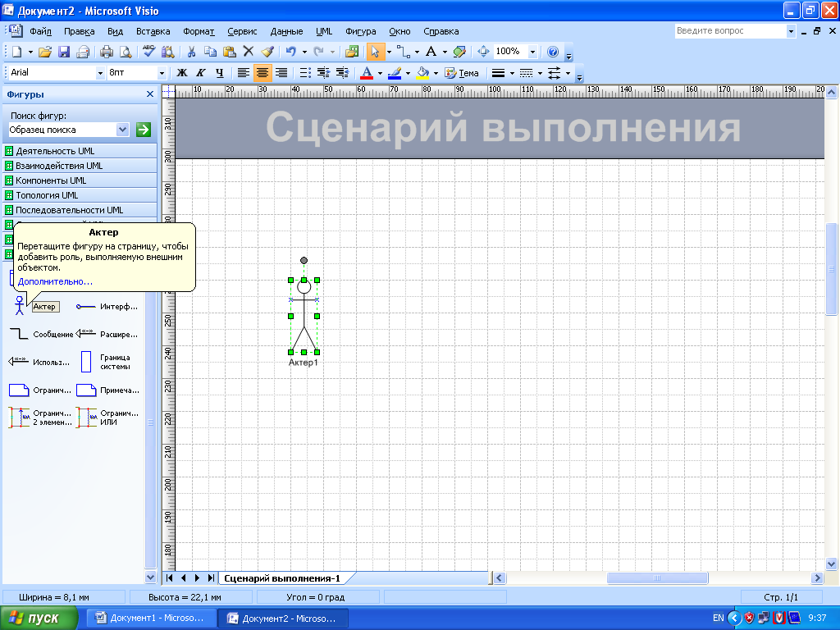The width and height of the screenshot is (840, 630).
Task: Apply bullet list formatting
Action: point(305,73)
